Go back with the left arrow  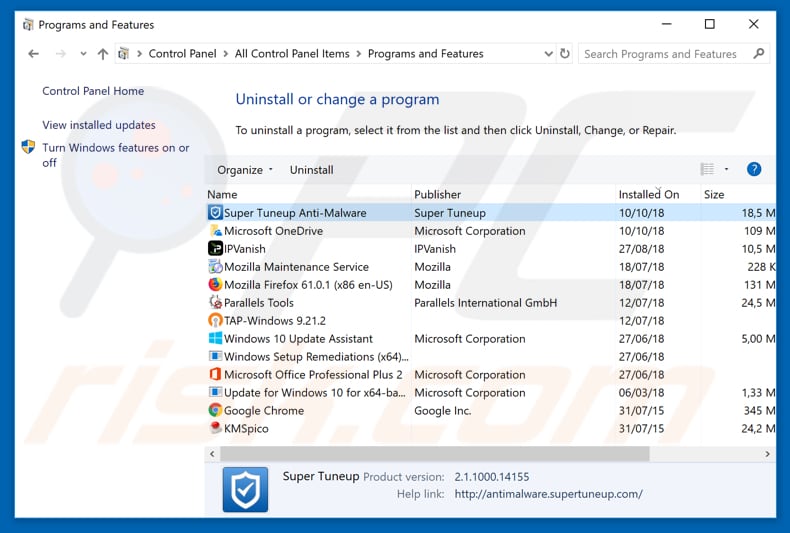pyautogui.click(x=33, y=53)
